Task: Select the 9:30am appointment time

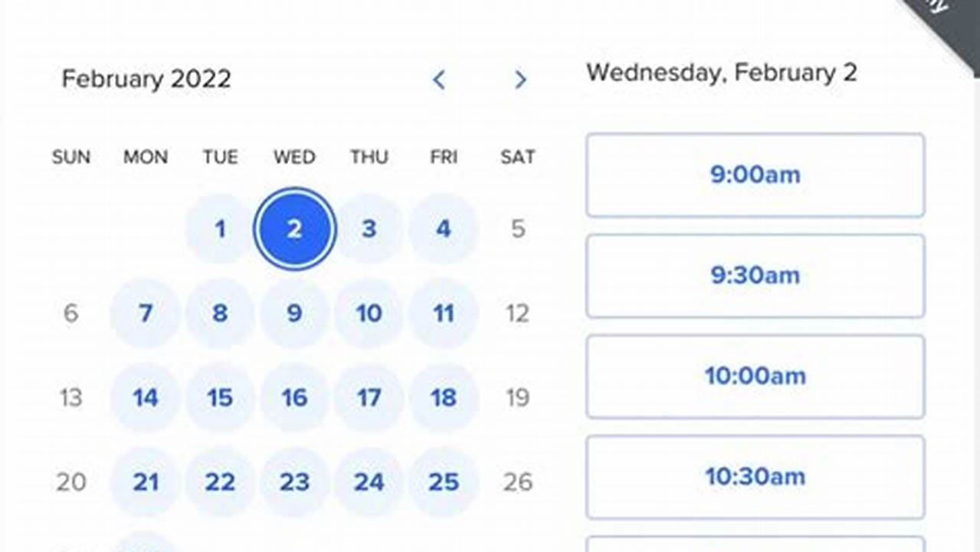Action: [x=755, y=276]
